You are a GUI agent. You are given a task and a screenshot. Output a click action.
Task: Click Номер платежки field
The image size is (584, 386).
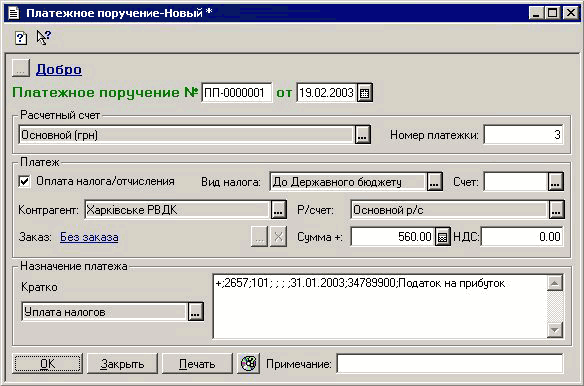(523, 135)
